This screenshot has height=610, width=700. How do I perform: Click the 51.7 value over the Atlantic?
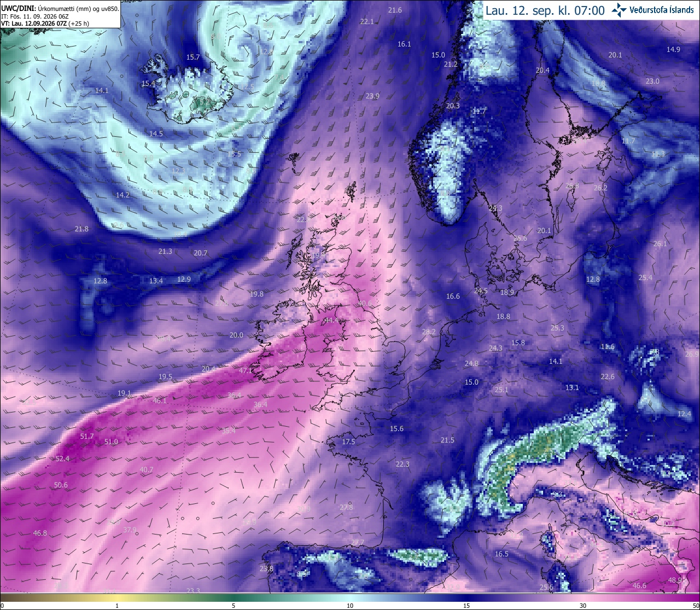pyautogui.click(x=87, y=436)
